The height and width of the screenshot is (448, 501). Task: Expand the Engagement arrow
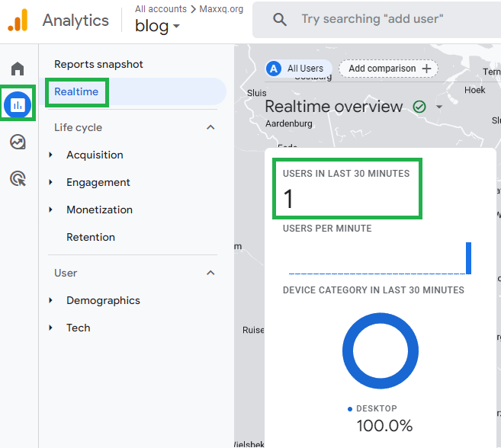coord(50,182)
